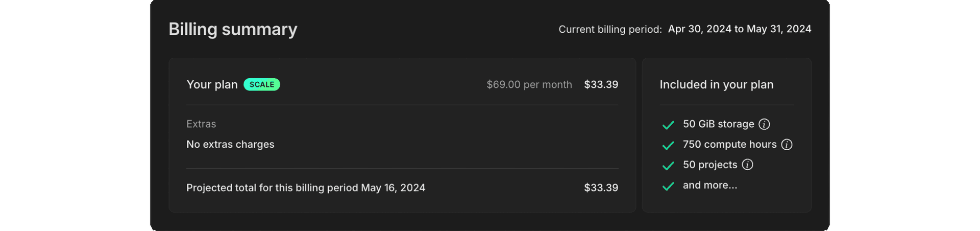This screenshot has height=231, width=980.
Task: Open the "and more..." plan features link
Action: [709, 185]
